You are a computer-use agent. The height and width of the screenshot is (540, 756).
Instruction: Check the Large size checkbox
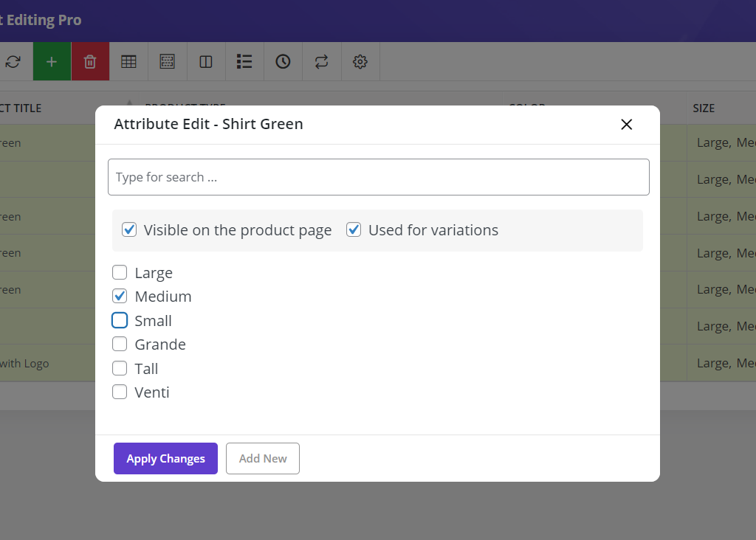pos(120,273)
